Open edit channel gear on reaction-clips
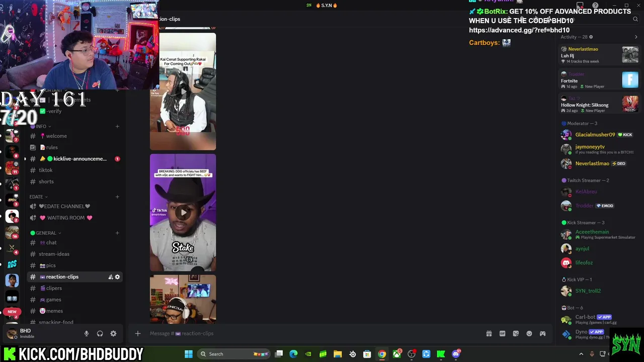 click(x=117, y=277)
